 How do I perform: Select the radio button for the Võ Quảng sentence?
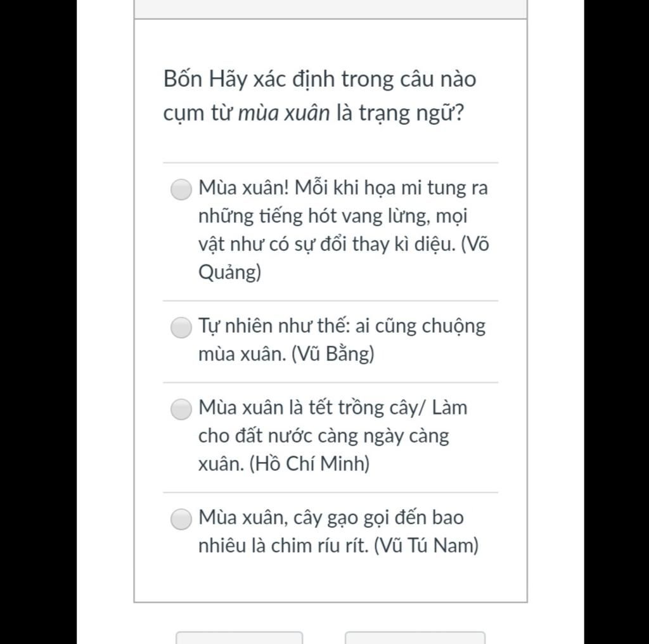[x=181, y=189]
